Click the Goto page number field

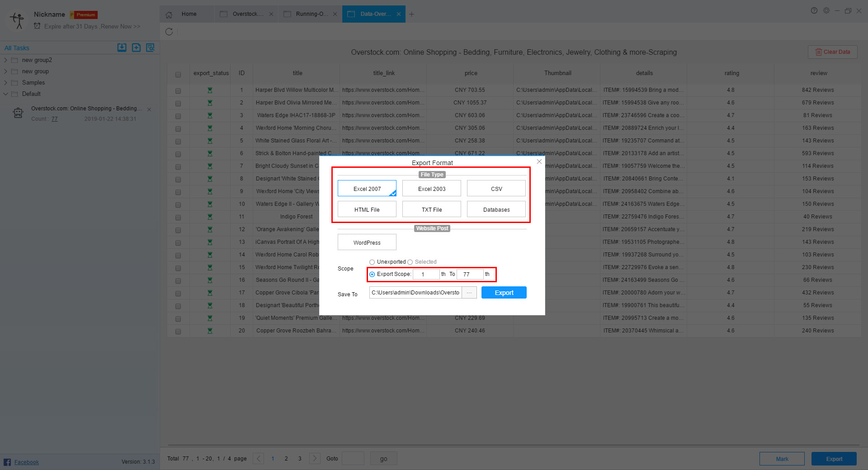(x=353, y=458)
